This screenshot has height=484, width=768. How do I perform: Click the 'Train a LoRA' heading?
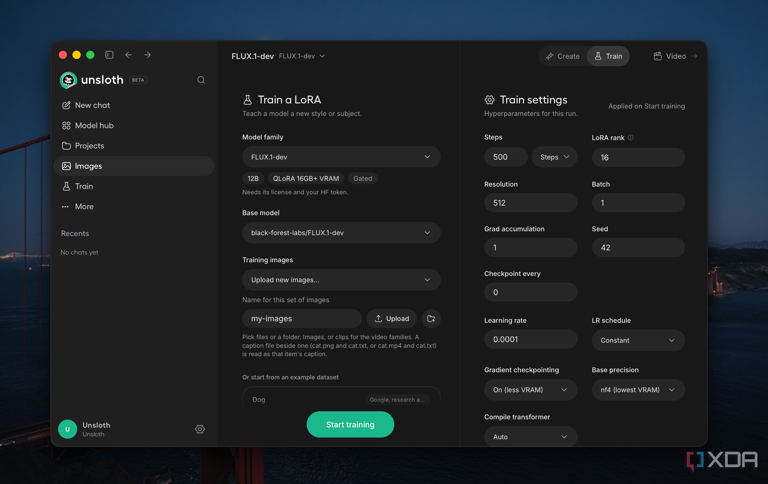(289, 100)
